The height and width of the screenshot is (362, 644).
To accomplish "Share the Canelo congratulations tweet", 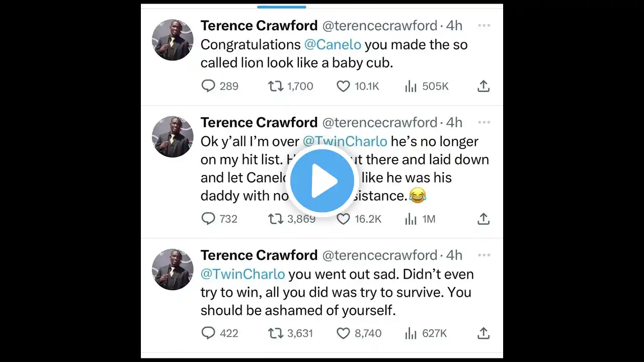I will [483, 86].
